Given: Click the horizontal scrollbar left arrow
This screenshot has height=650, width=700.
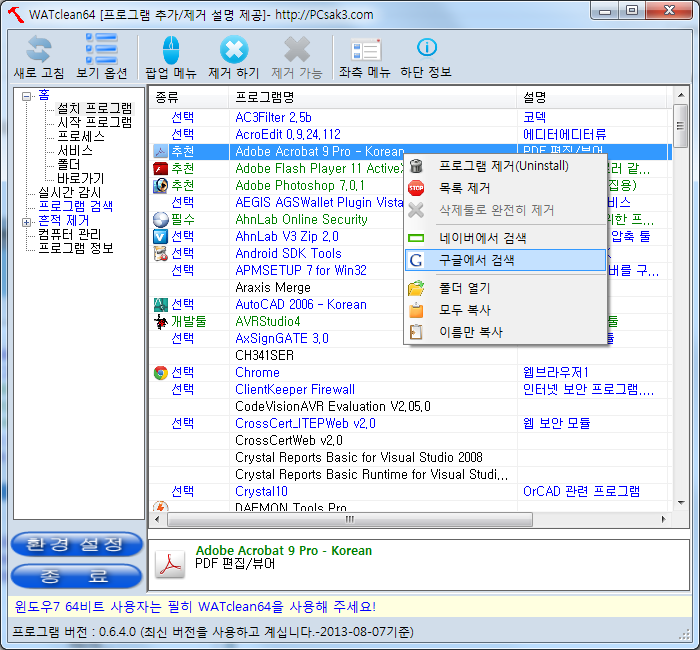Looking at the screenshot, I should pyautogui.click(x=157, y=519).
